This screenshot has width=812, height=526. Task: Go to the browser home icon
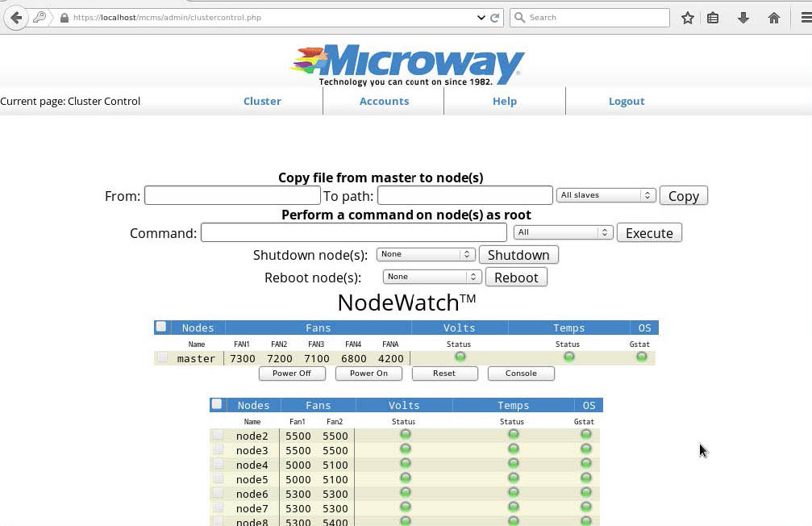pyautogui.click(x=773, y=18)
